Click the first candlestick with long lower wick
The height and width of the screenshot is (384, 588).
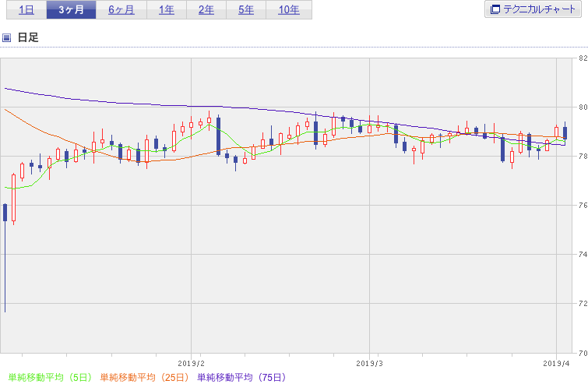[x=5, y=258]
